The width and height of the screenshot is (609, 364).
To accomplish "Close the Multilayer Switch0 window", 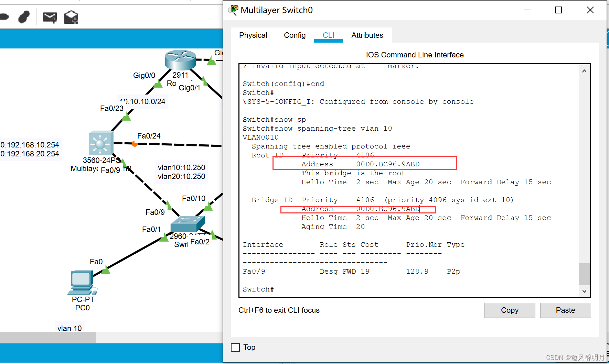I will tap(590, 10).
